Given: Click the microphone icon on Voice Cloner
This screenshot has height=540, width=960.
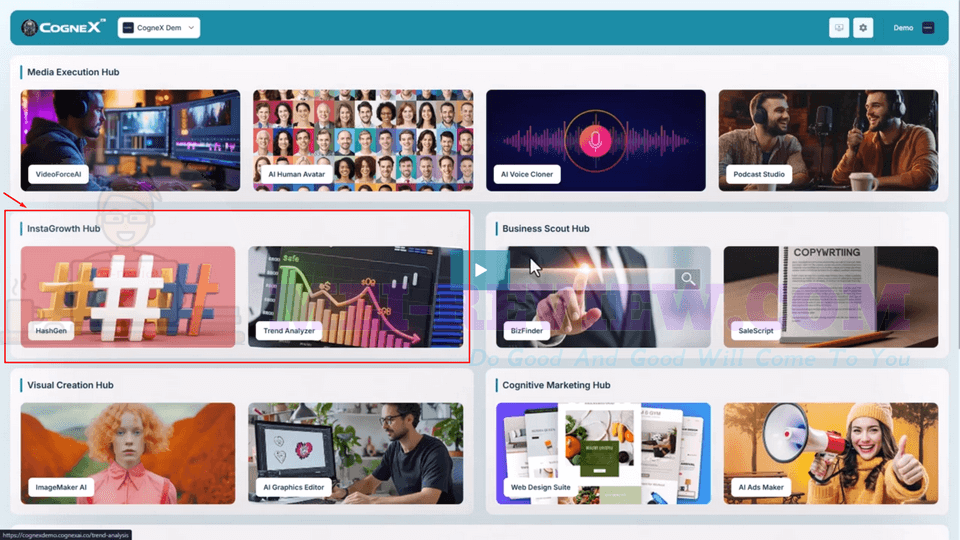Looking at the screenshot, I should click(595, 141).
